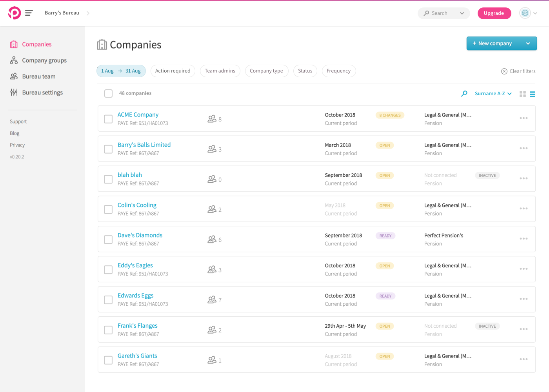Open three-dot menu for ACME Company
The image size is (549, 392).
point(524,118)
